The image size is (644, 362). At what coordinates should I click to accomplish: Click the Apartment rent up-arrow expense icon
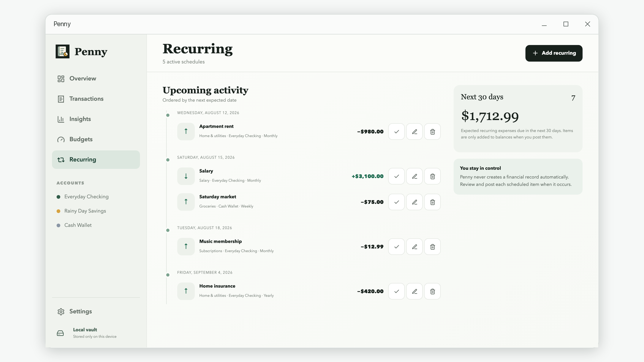186,131
